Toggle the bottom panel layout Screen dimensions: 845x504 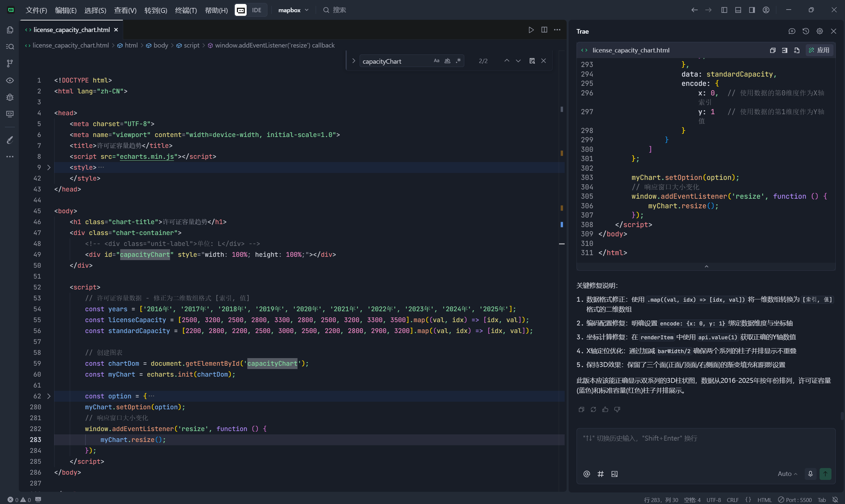pyautogui.click(x=738, y=10)
